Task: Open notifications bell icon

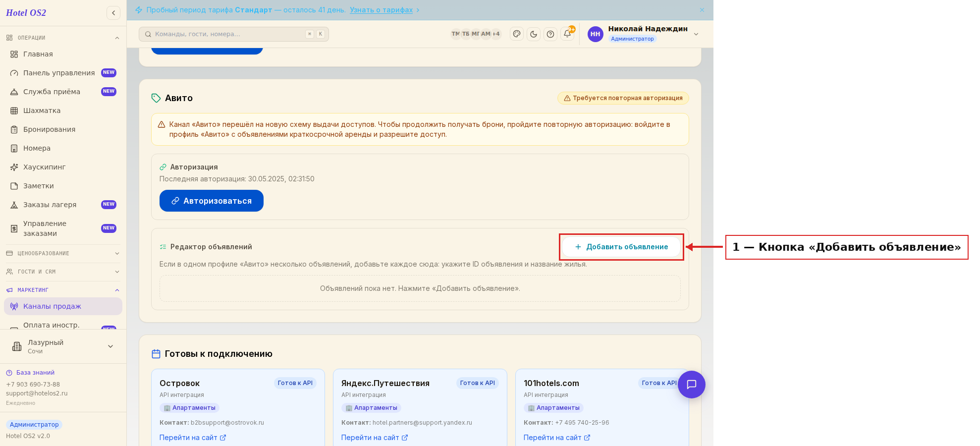Action: click(567, 34)
